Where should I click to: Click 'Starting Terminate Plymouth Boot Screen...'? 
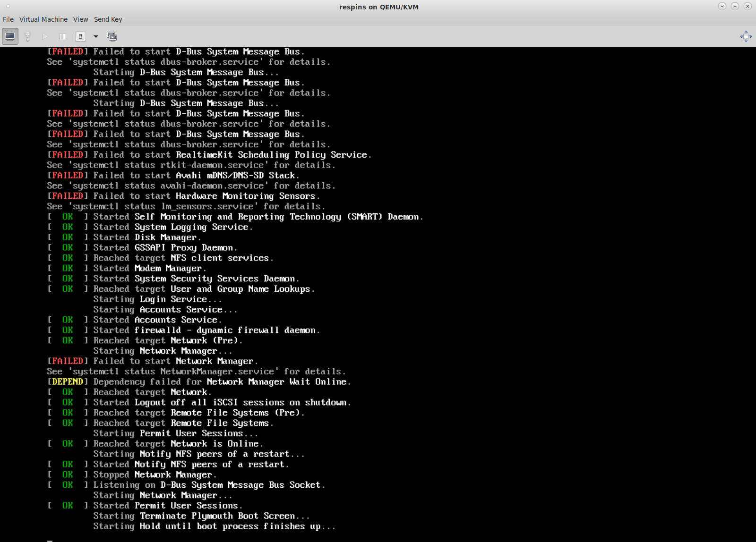click(202, 516)
